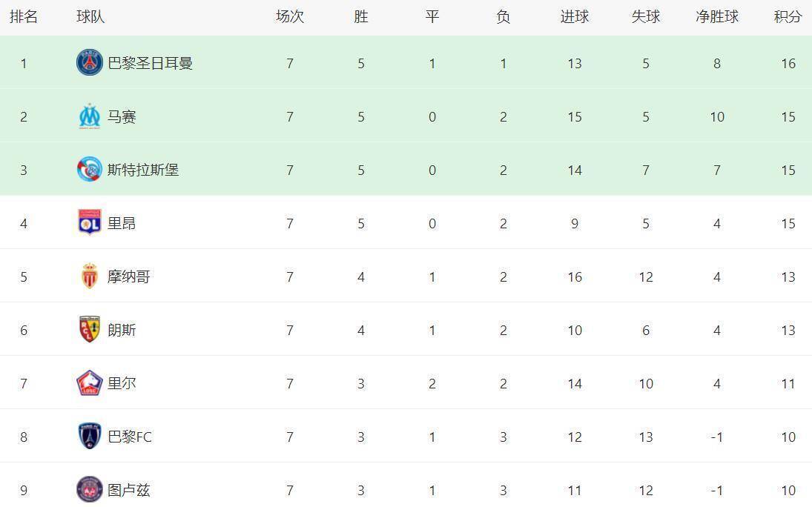Click the Strasbourg team badge
Viewport: 812px width, 507px height.
pos(90,170)
